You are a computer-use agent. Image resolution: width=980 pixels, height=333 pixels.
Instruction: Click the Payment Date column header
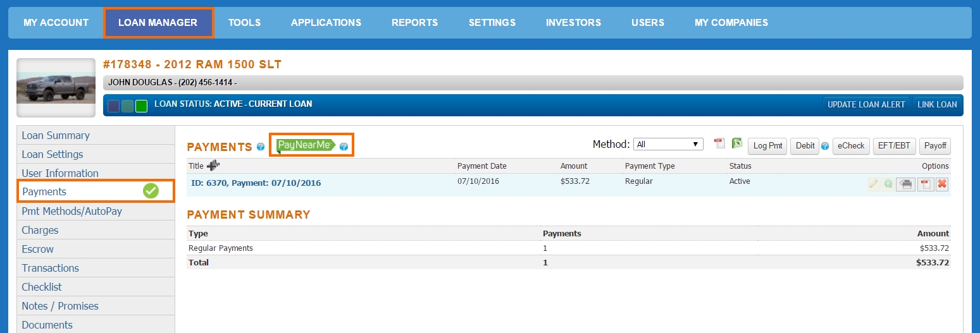[x=482, y=166]
